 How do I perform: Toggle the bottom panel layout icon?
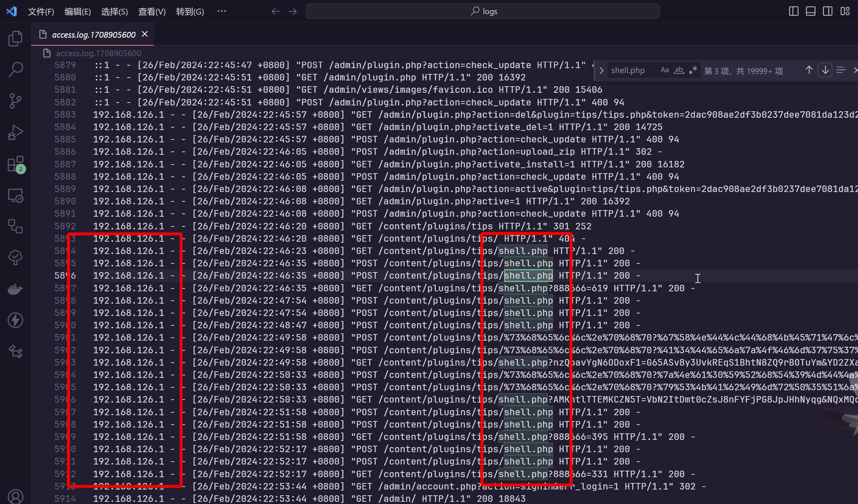click(x=811, y=11)
